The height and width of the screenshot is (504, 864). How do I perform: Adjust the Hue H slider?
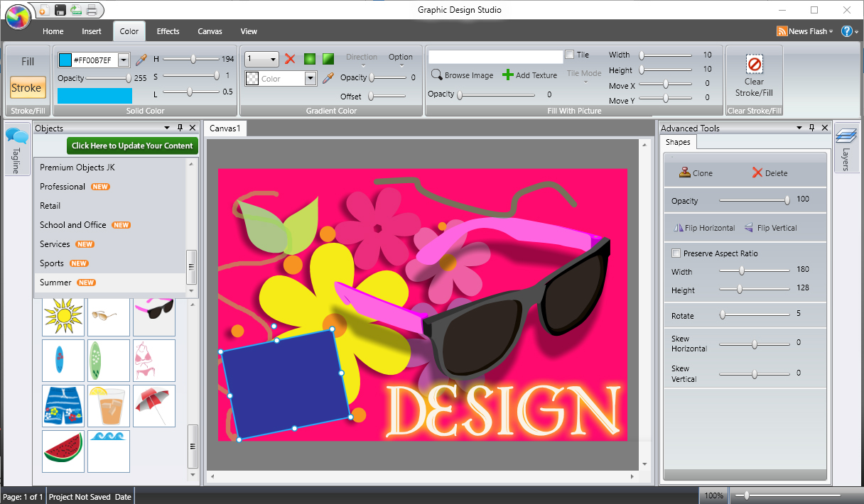[192, 59]
